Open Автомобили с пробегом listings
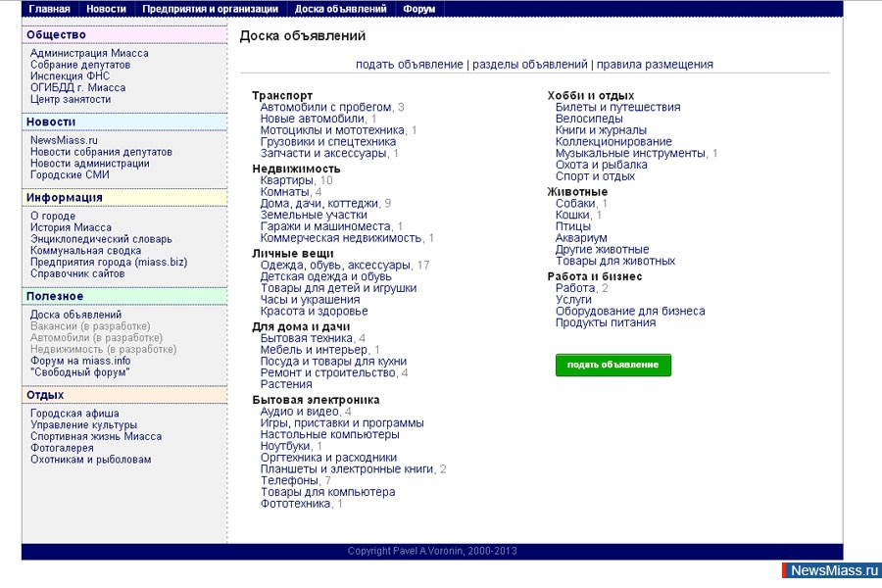Screen dimensions: 882x588 pyautogui.click(x=325, y=107)
